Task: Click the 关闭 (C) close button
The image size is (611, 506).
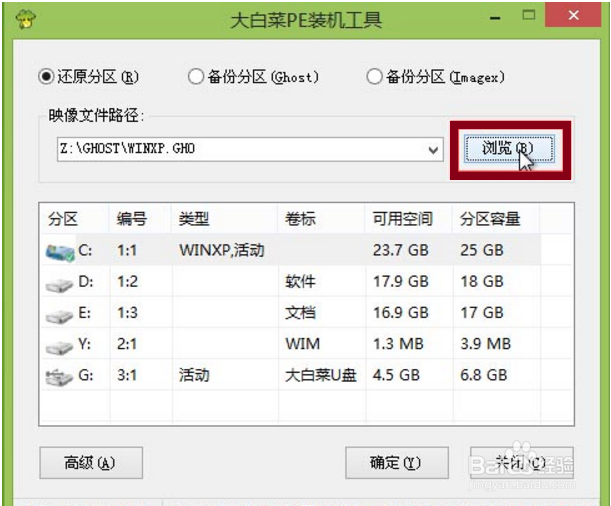Action: 521,463
